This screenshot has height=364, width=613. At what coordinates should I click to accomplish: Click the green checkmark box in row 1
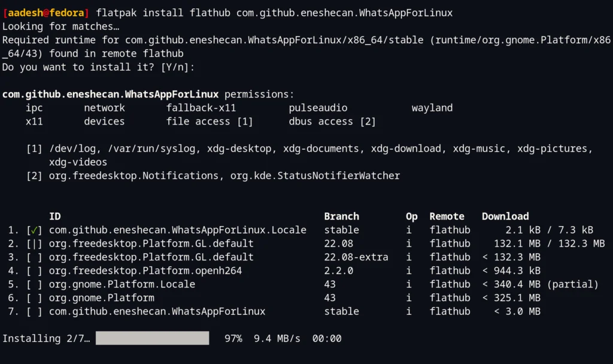tap(34, 230)
